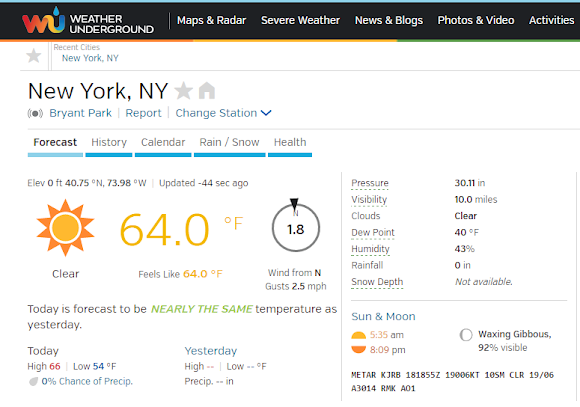Toggle favorite star next to New York, NY
Screen dimensions: 580x407
(183, 91)
